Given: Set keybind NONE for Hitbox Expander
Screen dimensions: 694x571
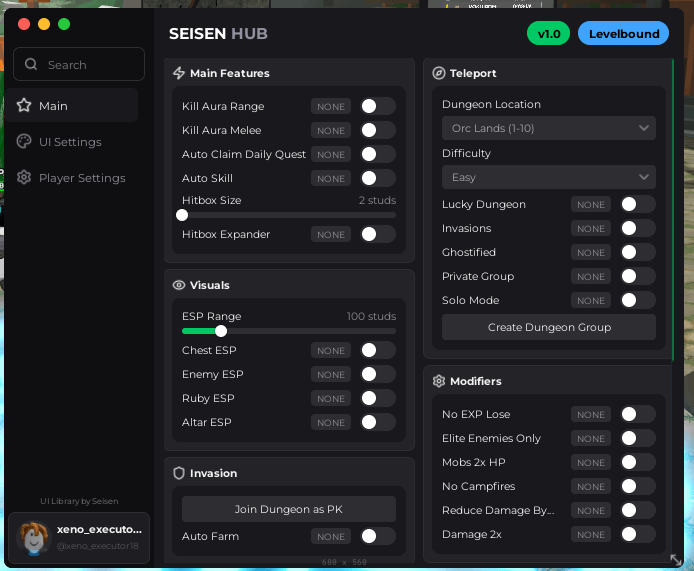Looking at the screenshot, I should (x=331, y=234).
